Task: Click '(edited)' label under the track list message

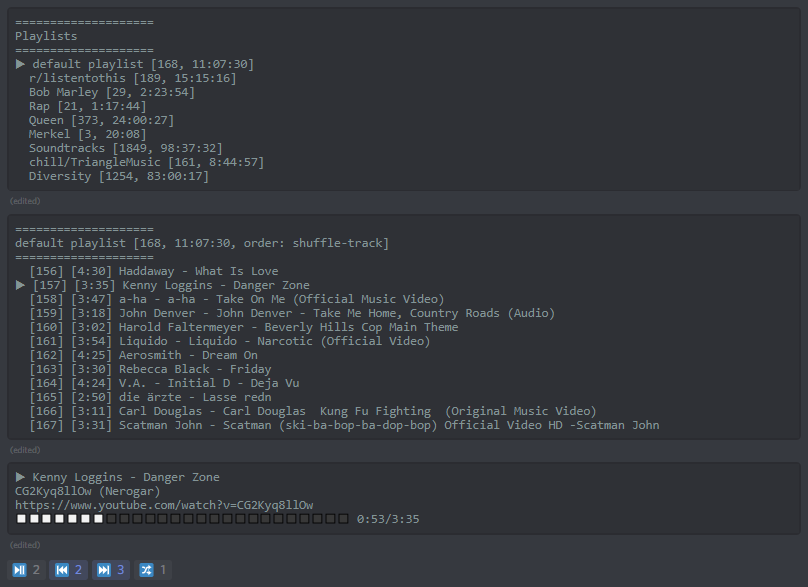Action: click(25, 450)
